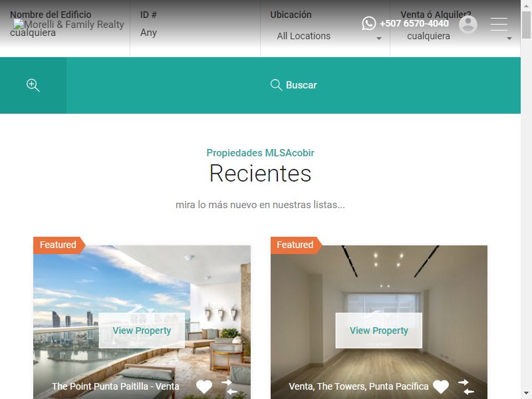Click the Morelli & Family Realty logo

69,25
